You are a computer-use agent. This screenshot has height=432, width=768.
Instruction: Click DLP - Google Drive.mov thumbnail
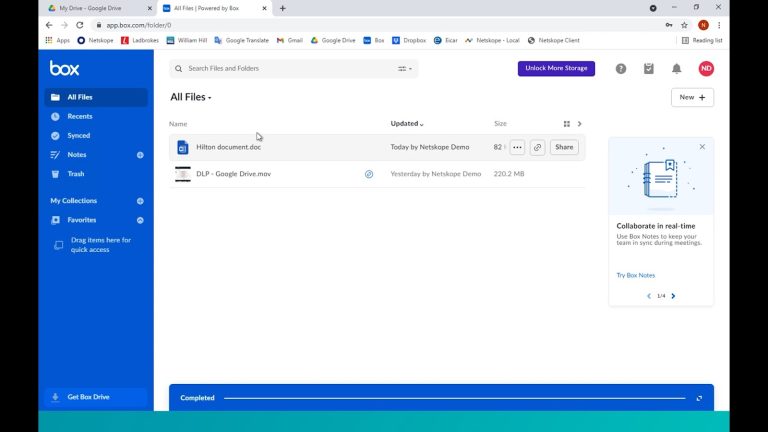click(183, 174)
